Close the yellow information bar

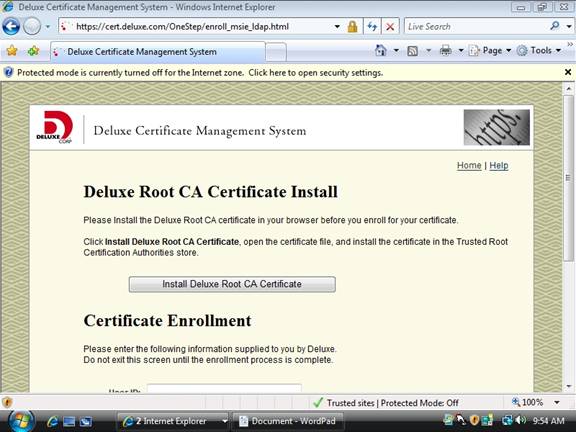coord(568,72)
